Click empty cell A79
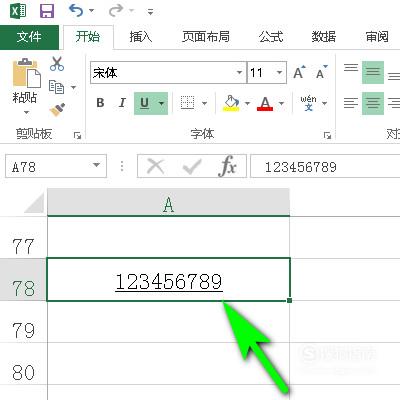 pos(168,322)
